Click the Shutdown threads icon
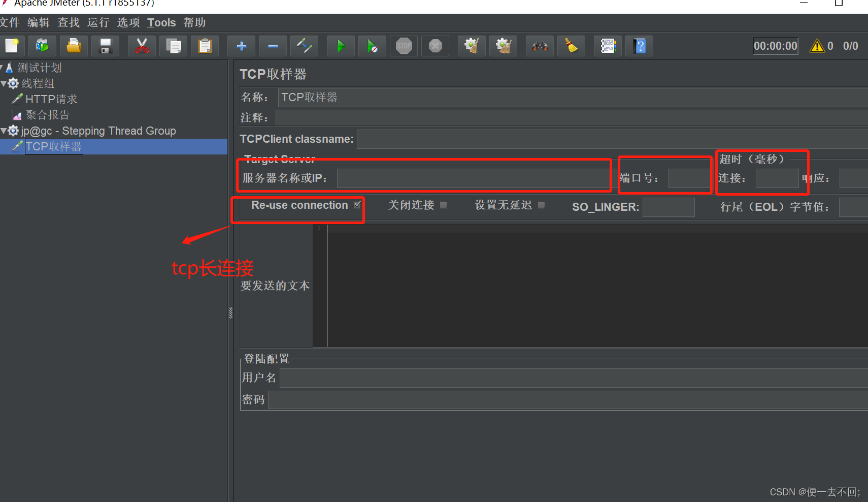868x502 pixels. [436, 46]
